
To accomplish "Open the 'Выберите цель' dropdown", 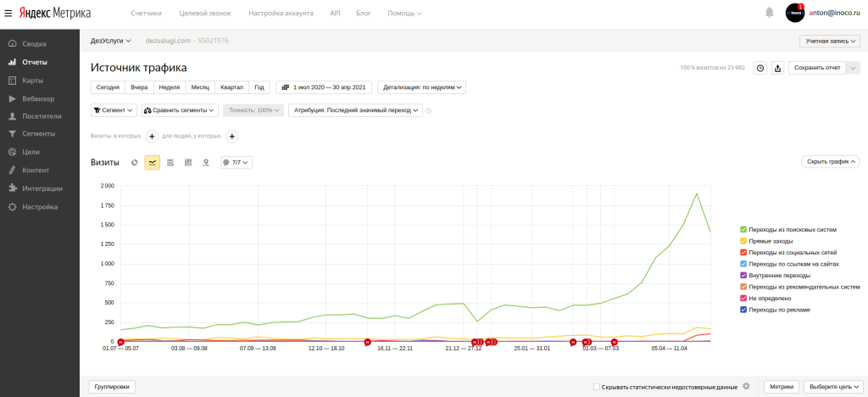I will (x=832, y=387).
